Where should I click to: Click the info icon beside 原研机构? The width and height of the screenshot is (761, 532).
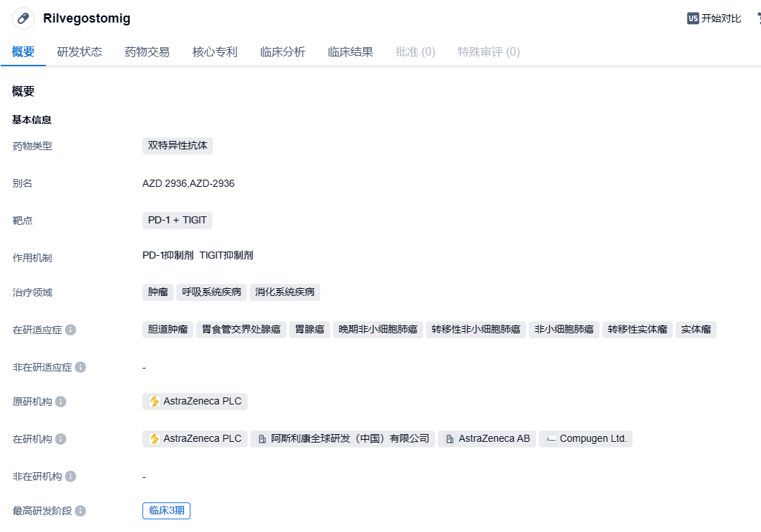(61, 402)
